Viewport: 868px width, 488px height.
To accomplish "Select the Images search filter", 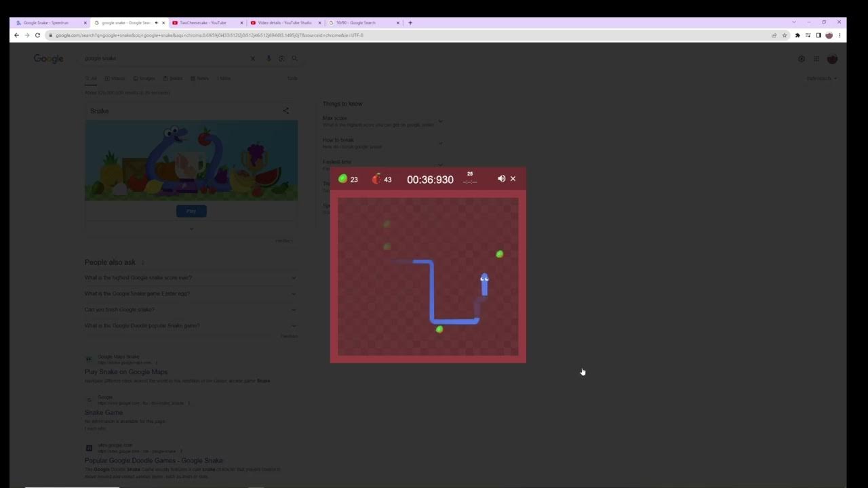I will pyautogui.click(x=144, y=79).
